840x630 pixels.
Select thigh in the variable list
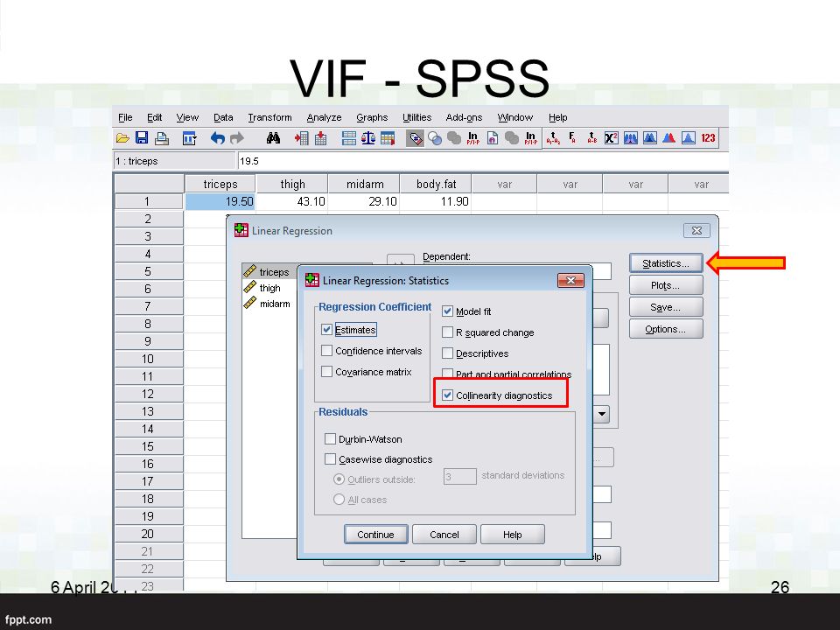point(269,288)
